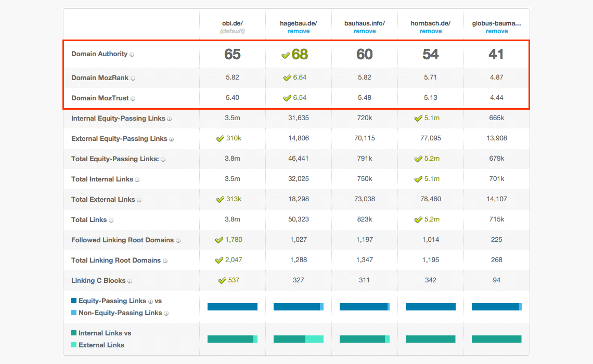Image resolution: width=593 pixels, height=364 pixels.
Task: Click checkmark beside 2,047 linking root domains
Action: [219, 261]
